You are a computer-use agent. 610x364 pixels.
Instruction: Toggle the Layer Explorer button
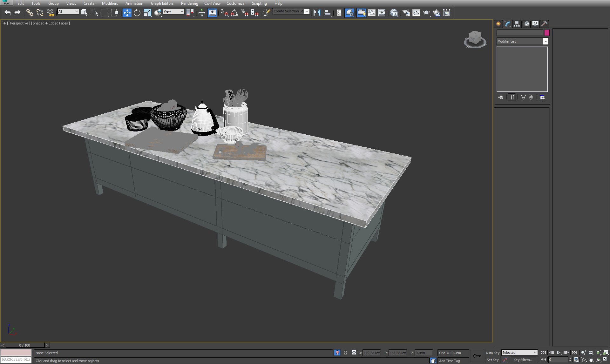tap(349, 13)
